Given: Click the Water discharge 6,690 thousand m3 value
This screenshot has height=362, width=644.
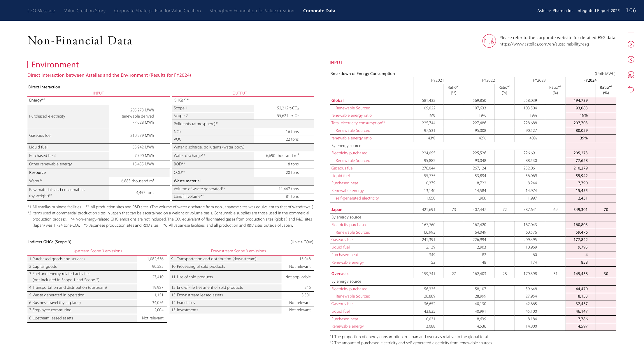Looking at the screenshot, I should click(282, 155).
